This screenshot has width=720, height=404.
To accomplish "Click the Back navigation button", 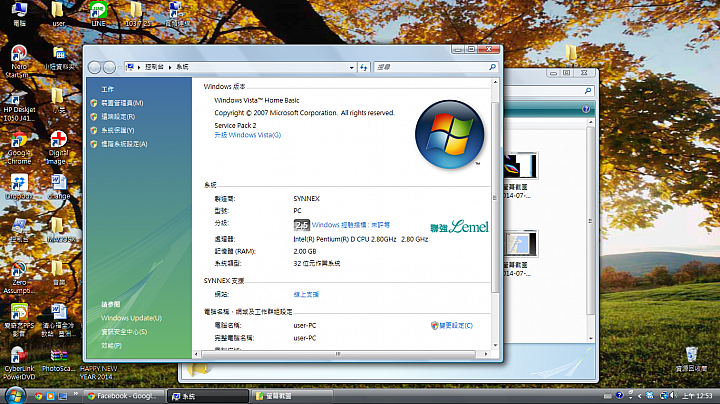I will click(x=95, y=67).
